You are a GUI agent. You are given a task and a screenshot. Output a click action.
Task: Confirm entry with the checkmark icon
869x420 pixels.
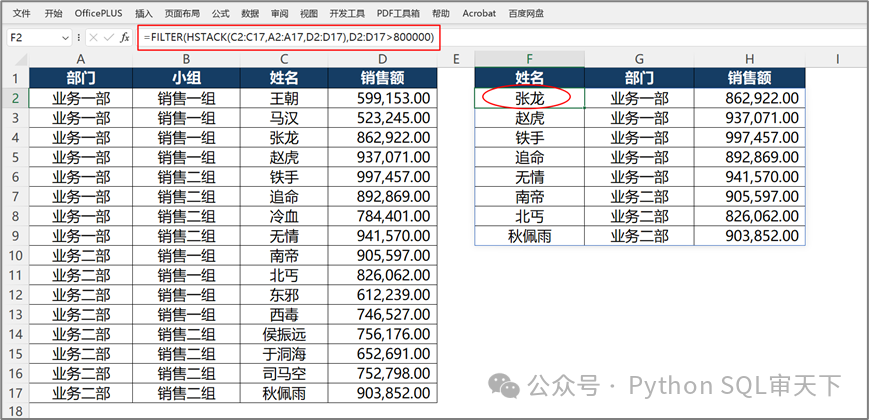pyautogui.click(x=109, y=38)
